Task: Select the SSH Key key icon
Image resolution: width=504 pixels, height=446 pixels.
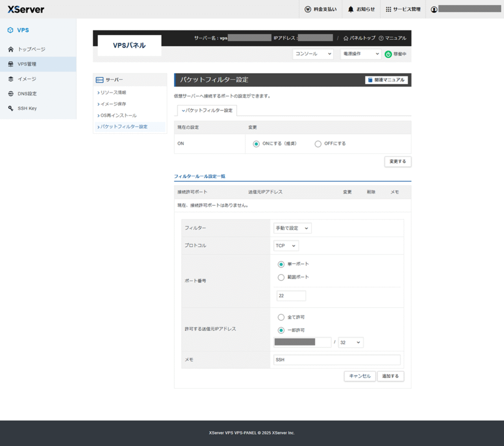Action: (11, 108)
